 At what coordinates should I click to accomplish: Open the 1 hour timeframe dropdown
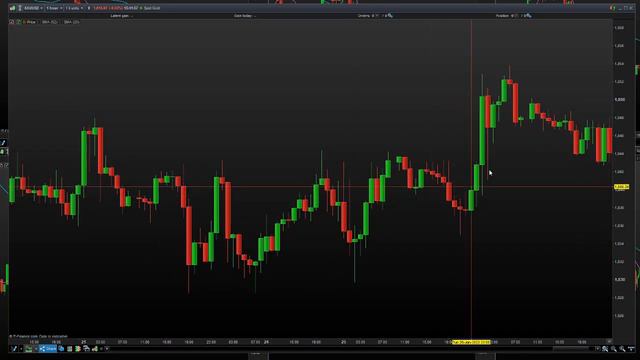tap(54, 8)
